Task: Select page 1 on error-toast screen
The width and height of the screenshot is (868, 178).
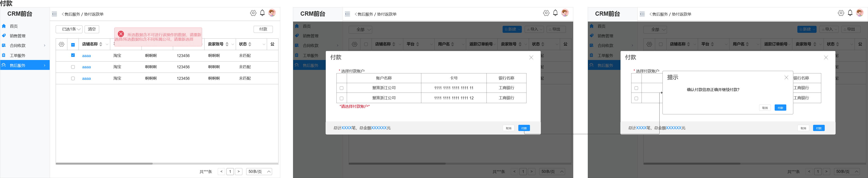Action: 230,172
